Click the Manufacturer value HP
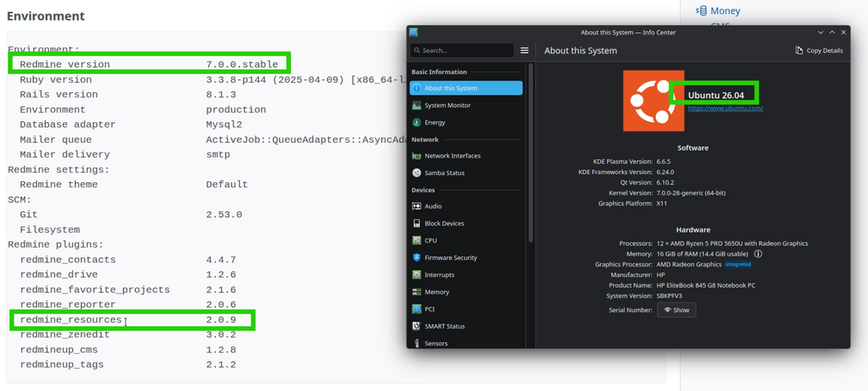This screenshot has width=868, height=391. [x=660, y=275]
